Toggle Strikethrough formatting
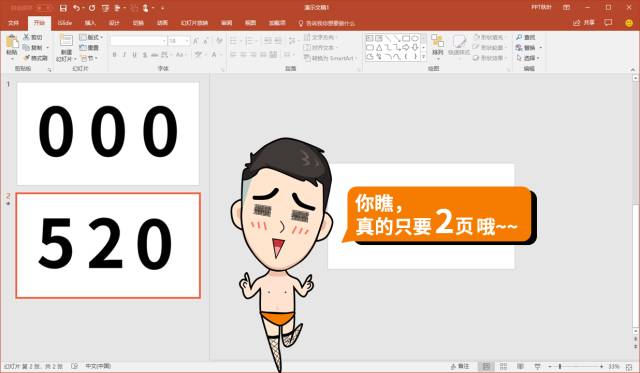640x373 pixels. (154, 55)
